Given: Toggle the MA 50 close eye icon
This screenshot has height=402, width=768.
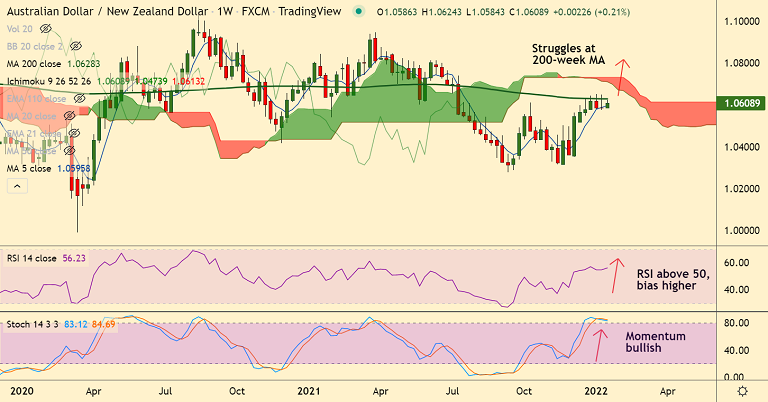Looking at the screenshot, I should pyautogui.click(x=69, y=151).
